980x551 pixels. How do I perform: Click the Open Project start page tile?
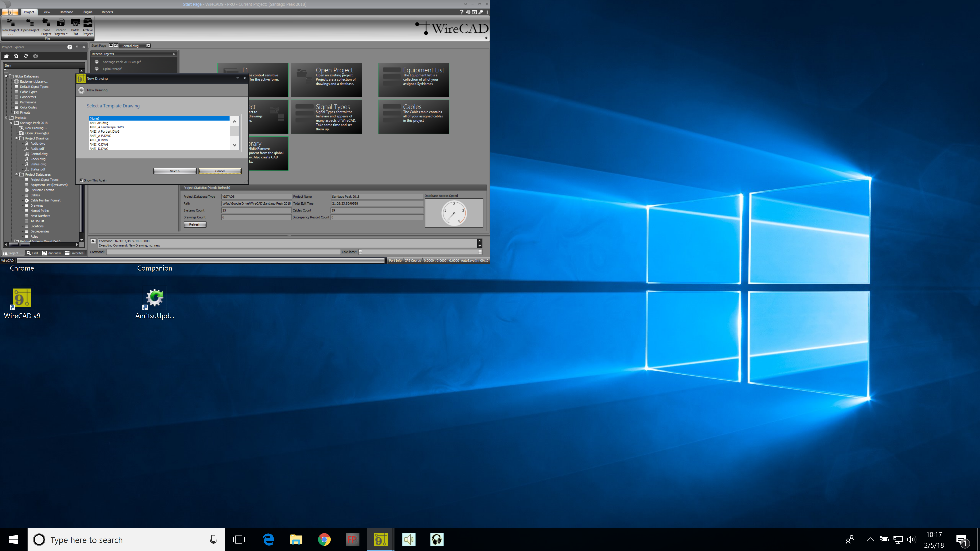(x=326, y=80)
